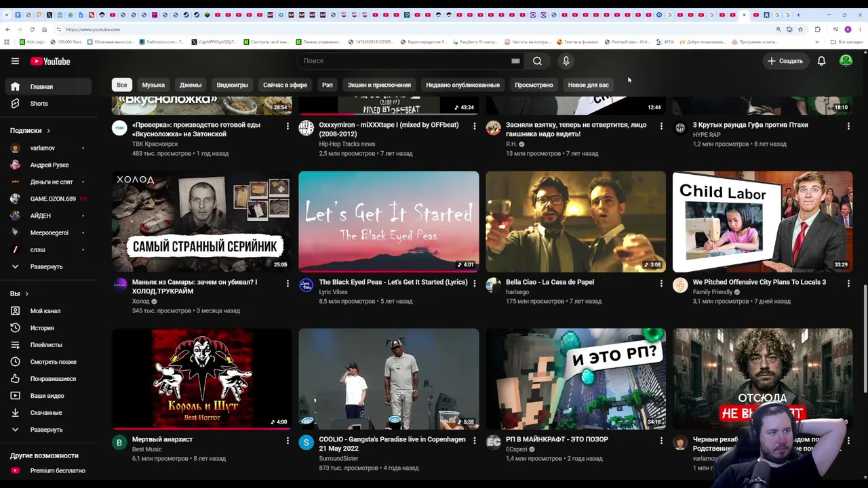This screenshot has width=868, height=488.
Task: Show more bookmarks via overflow chevron
Action: 817,42
